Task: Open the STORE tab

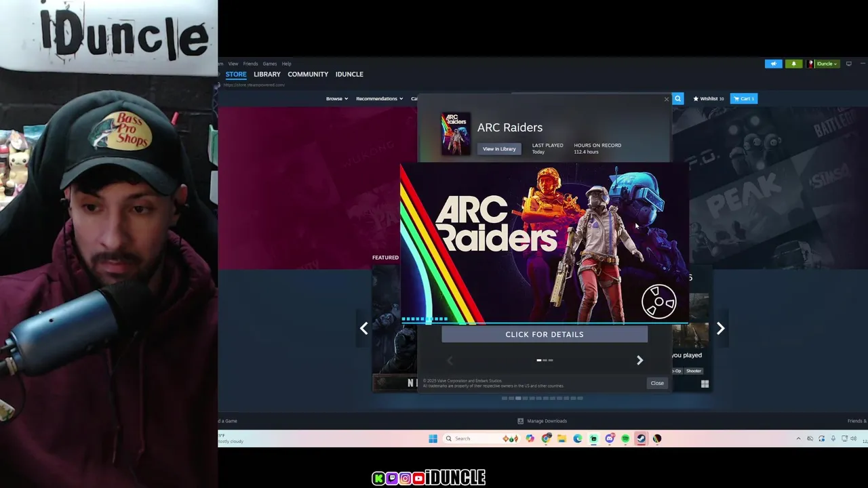Action: pyautogui.click(x=236, y=74)
